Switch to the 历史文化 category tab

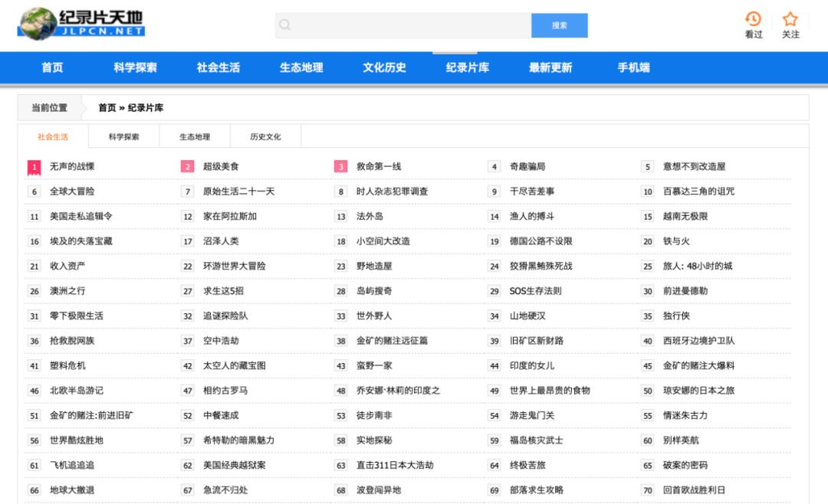[265, 137]
